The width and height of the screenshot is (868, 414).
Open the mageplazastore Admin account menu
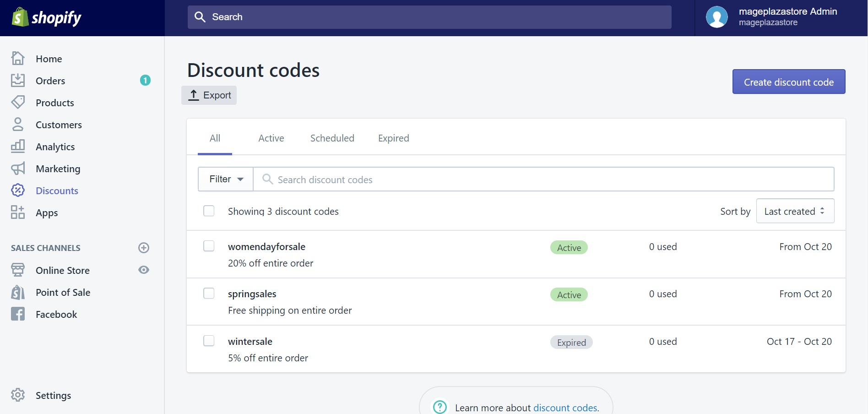(781, 17)
